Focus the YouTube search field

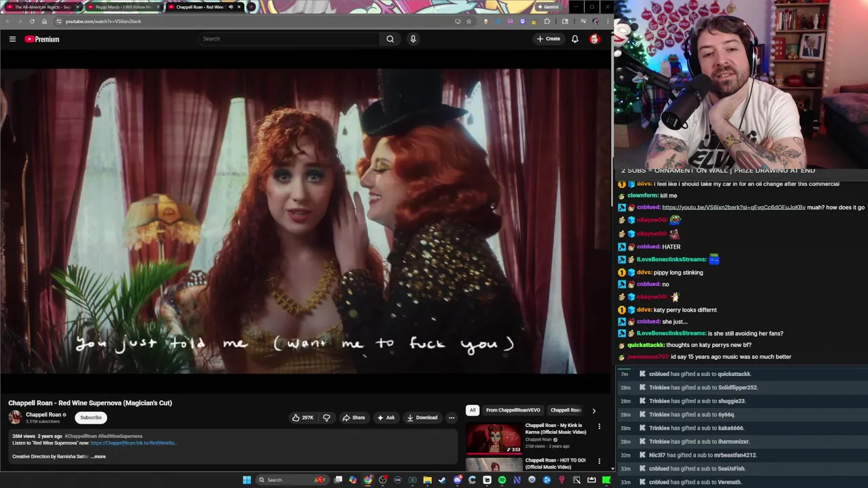(x=290, y=39)
